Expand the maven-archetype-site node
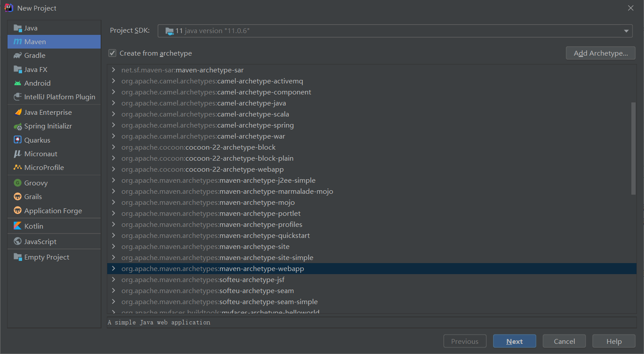644x354 pixels. 113,246
